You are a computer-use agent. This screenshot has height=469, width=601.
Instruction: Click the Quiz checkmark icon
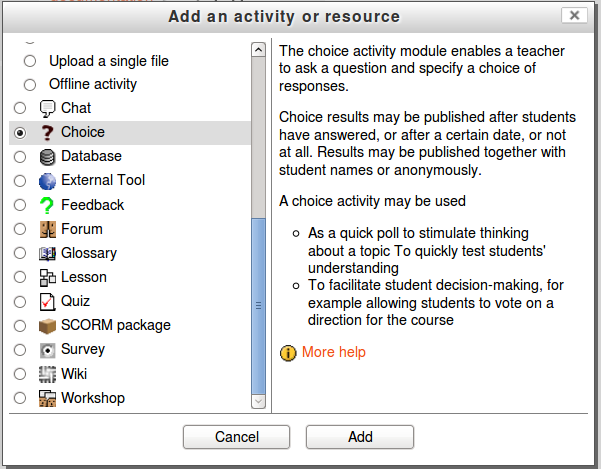coord(48,301)
